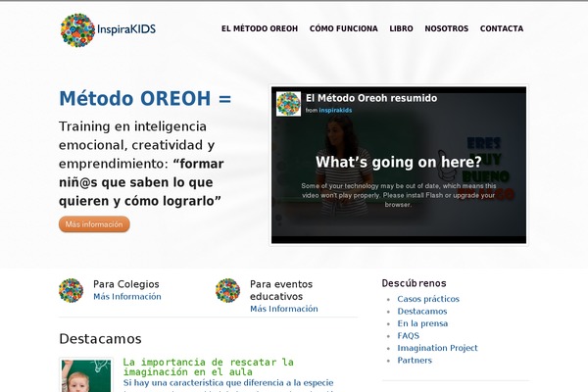
Task: Click the inspirakids author link in video
Action: point(335,111)
